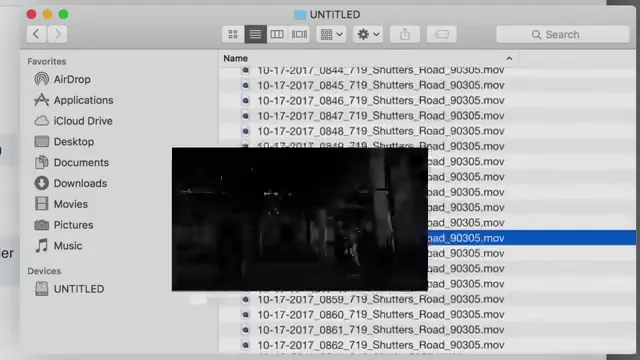Click the movie file icon beside 0860 file

[245, 315]
